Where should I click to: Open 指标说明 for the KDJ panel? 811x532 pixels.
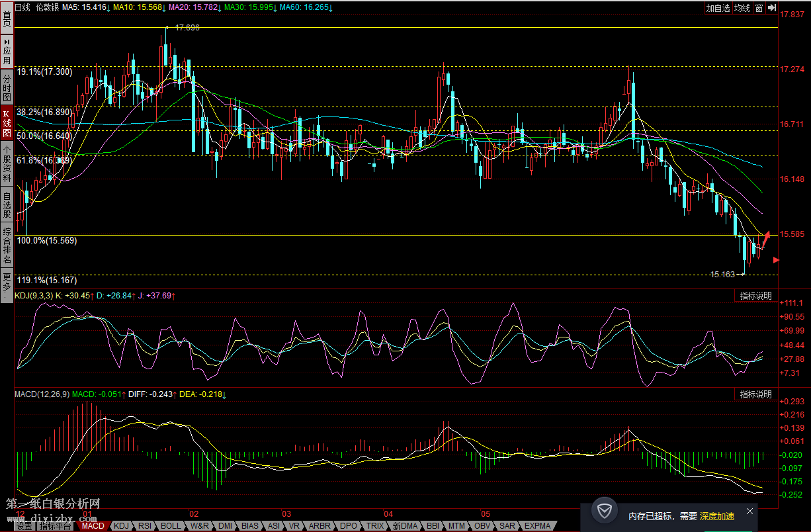[755, 296]
